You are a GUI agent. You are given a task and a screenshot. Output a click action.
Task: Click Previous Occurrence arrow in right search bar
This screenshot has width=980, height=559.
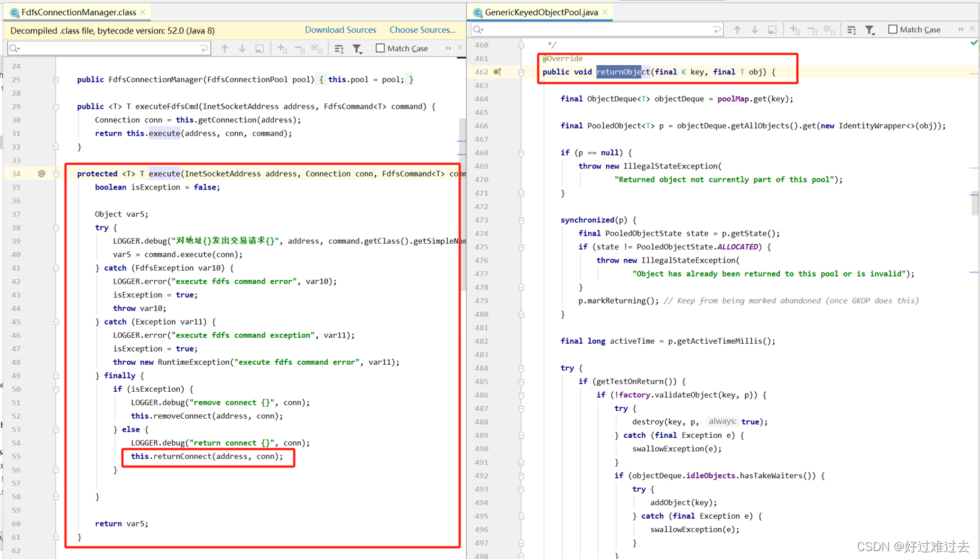pyautogui.click(x=738, y=30)
